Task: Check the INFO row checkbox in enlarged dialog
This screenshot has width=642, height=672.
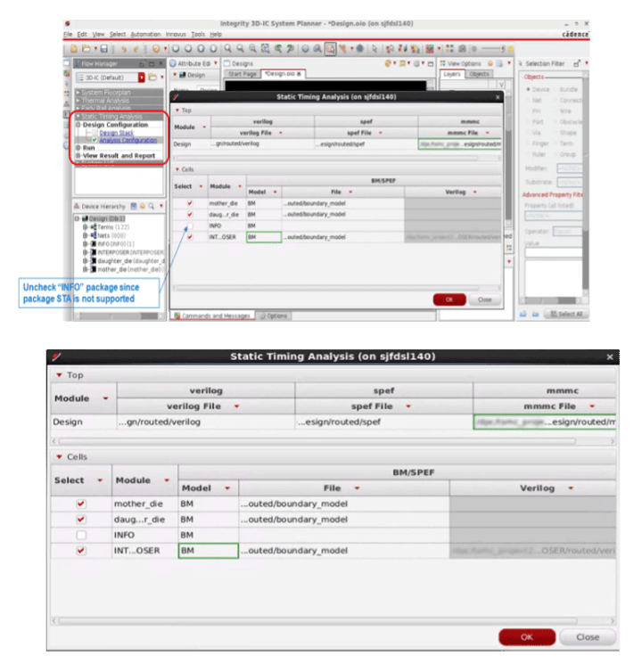Action: (x=81, y=535)
